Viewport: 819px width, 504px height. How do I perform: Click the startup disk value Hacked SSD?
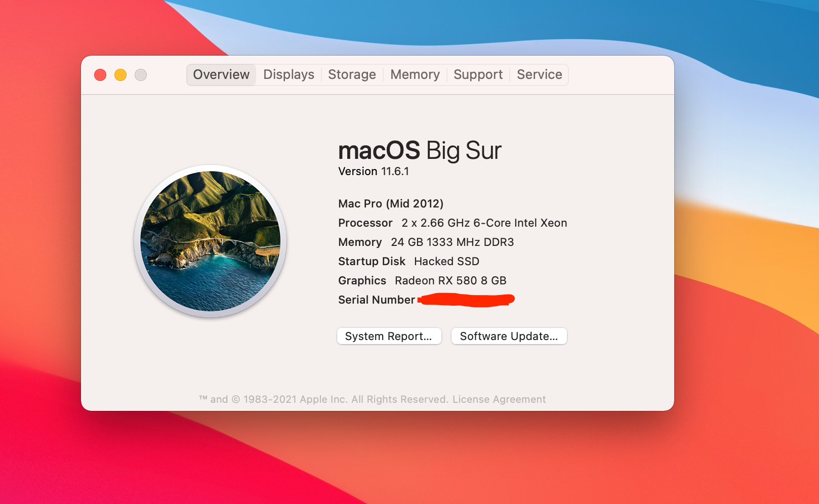click(446, 262)
